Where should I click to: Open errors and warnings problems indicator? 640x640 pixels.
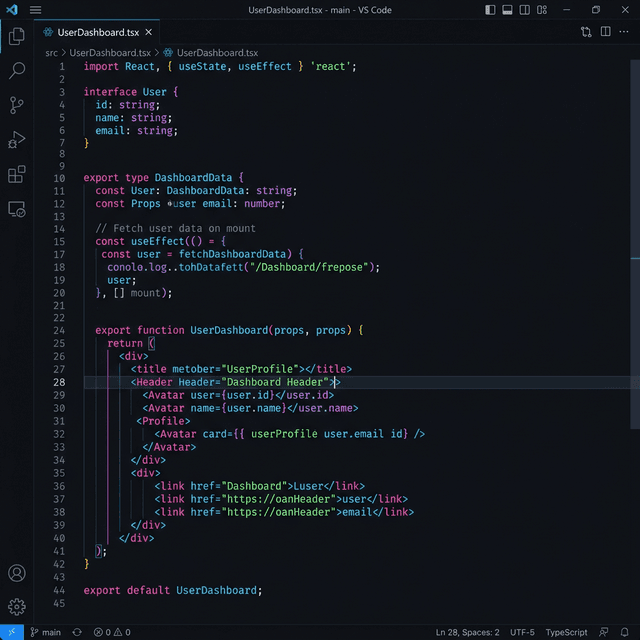[112, 632]
